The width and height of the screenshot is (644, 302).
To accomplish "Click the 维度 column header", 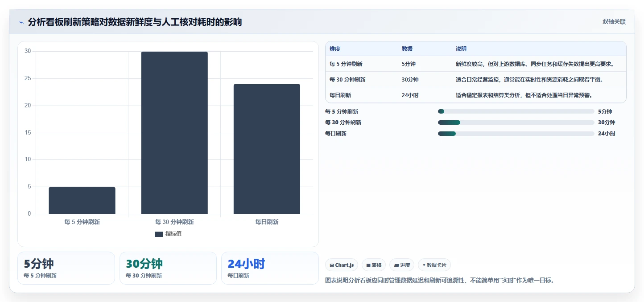I will 335,49.
